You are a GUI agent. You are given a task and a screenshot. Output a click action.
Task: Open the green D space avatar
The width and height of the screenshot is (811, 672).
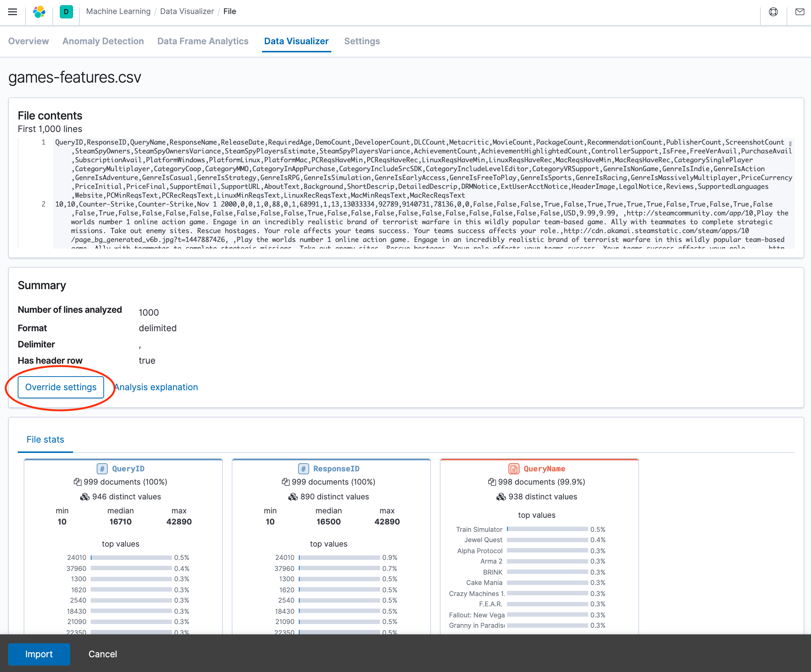(66, 11)
